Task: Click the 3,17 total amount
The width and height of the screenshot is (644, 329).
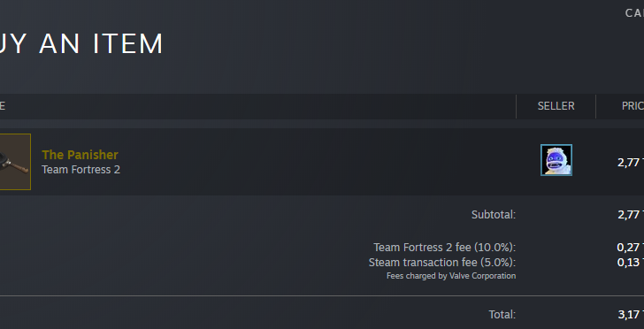Action: click(x=631, y=315)
